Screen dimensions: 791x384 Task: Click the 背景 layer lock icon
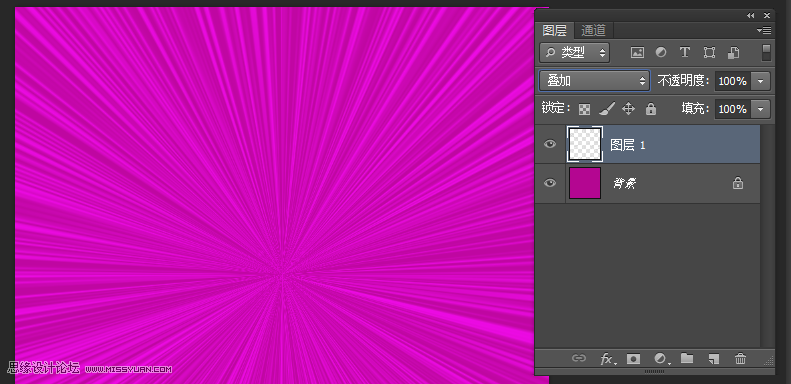pos(738,183)
